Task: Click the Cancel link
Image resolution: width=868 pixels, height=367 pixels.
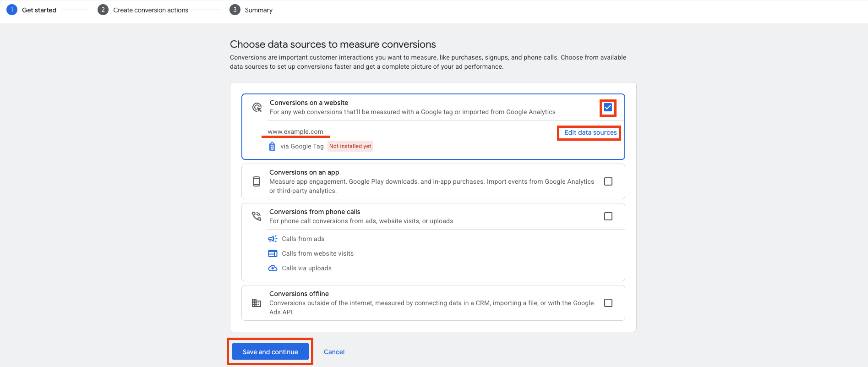Action: pos(334,352)
